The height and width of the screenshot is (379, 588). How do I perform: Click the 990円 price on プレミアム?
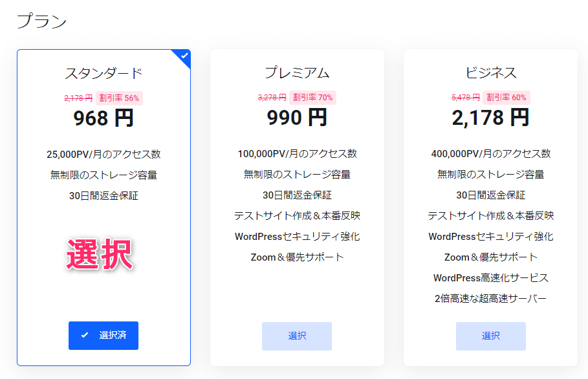pos(296,118)
